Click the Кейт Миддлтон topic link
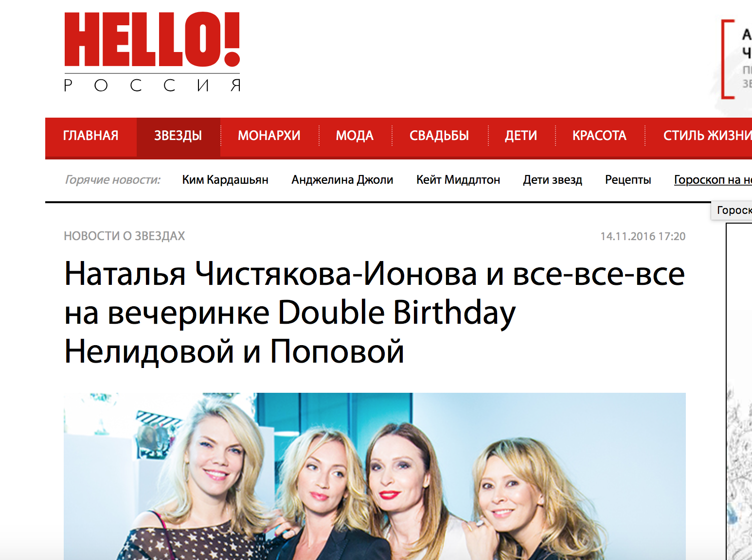Image resolution: width=752 pixels, height=560 pixels. [458, 180]
